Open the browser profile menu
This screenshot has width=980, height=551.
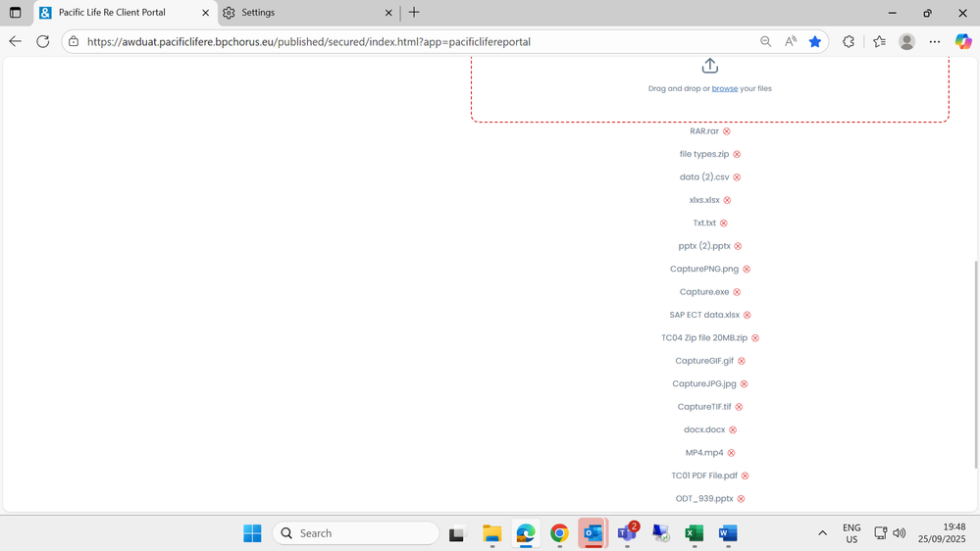click(906, 42)
